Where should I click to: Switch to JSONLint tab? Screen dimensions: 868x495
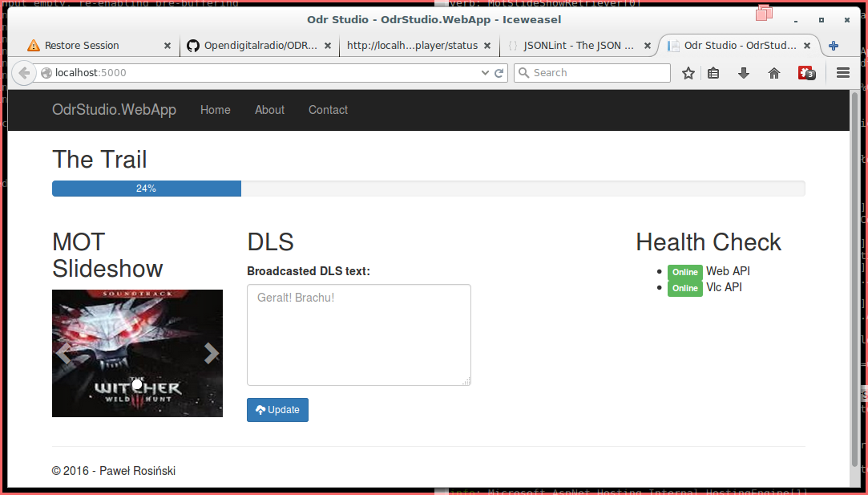click(x=579, y=46)
